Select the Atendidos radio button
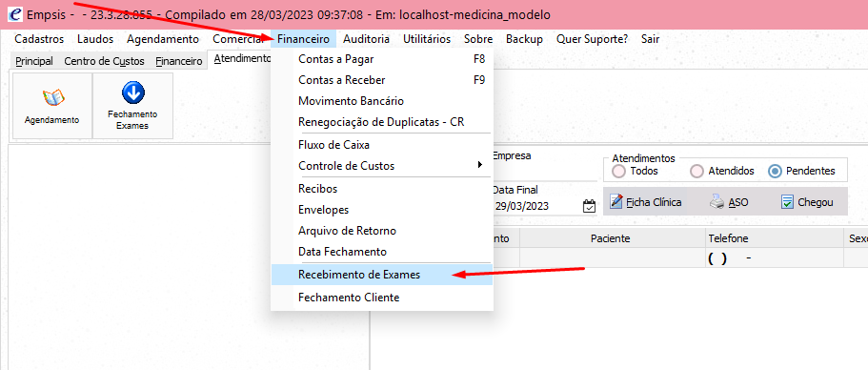Image resolution: width=868 pixels, height=370 pixels. point(696,171)
